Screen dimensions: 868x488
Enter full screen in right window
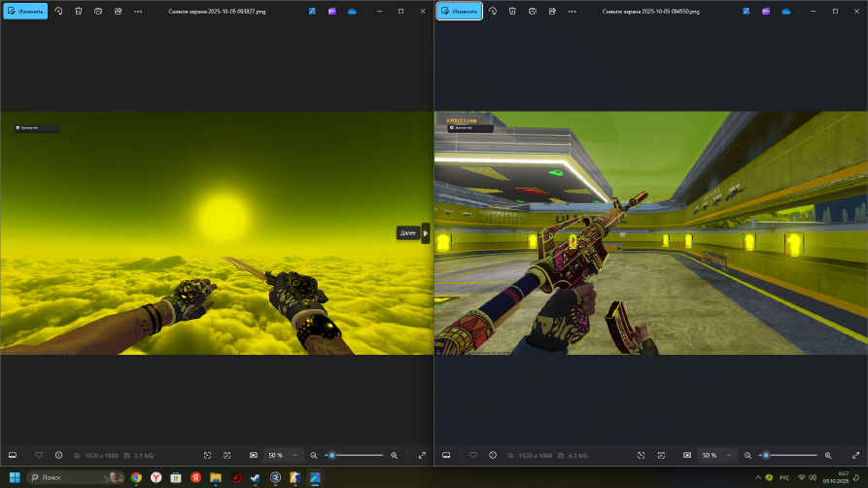(x=856, y=455)
